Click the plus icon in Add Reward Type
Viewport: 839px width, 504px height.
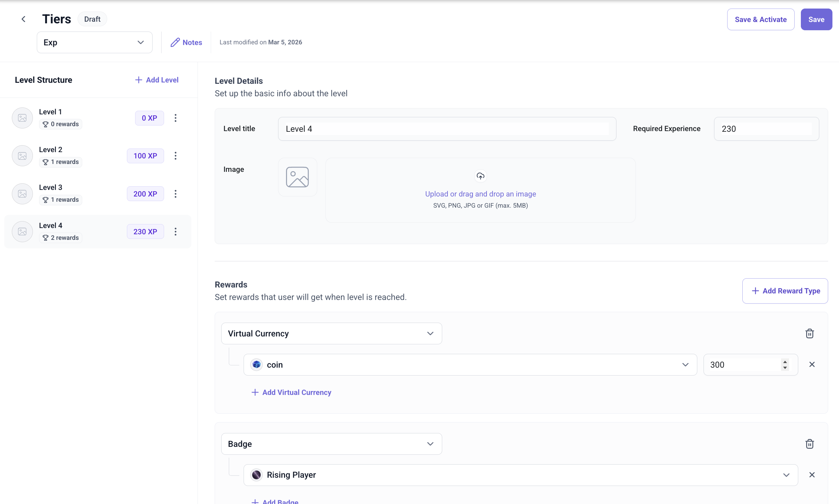tap(755, 291)
